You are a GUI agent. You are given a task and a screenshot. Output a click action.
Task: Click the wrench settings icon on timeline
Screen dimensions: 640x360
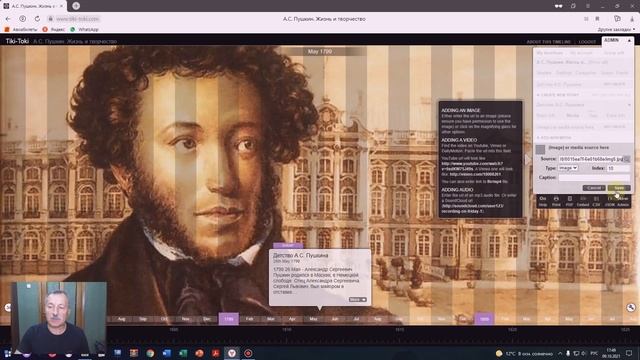pyautogui.click(x=631, y=307)
